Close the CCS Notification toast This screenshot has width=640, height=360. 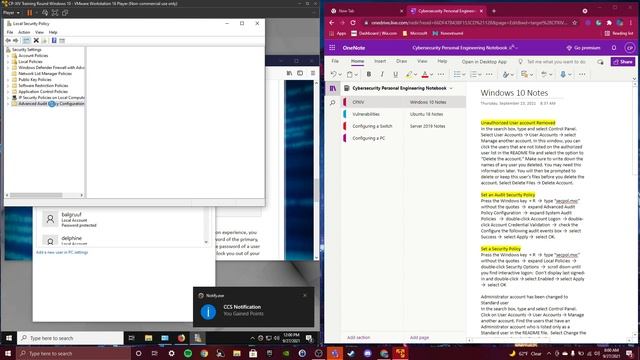(x=305, y=295)
